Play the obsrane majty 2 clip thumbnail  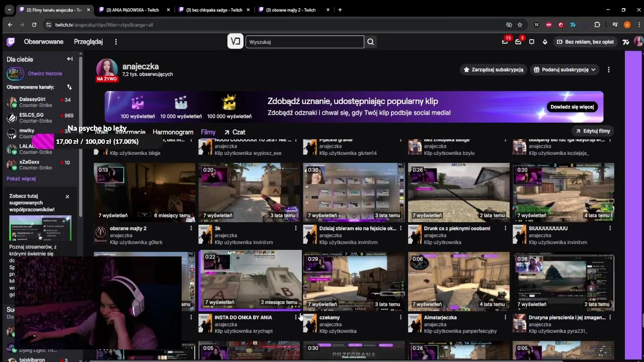pos(144,192)
